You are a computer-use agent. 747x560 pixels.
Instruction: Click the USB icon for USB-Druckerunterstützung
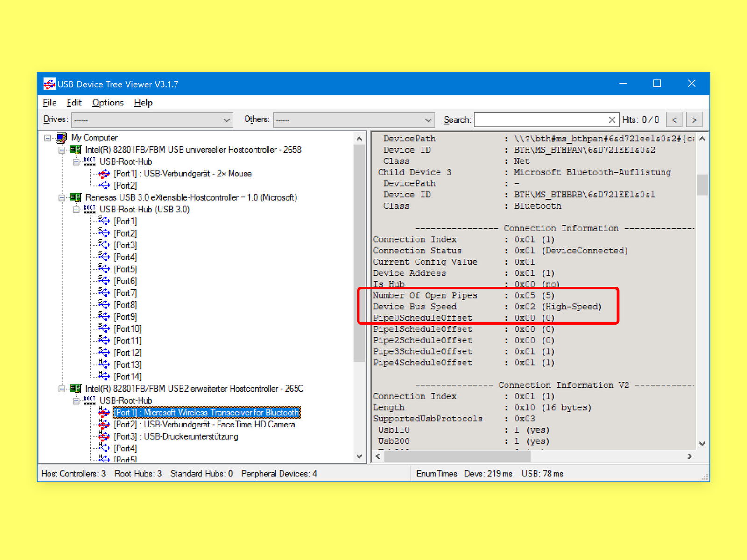[104, 436]
